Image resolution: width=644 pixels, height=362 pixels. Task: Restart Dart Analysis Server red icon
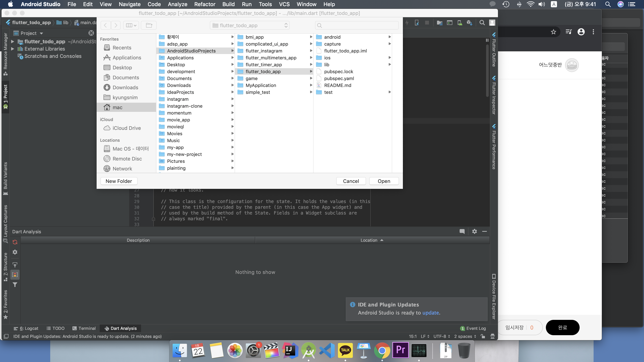15,242
